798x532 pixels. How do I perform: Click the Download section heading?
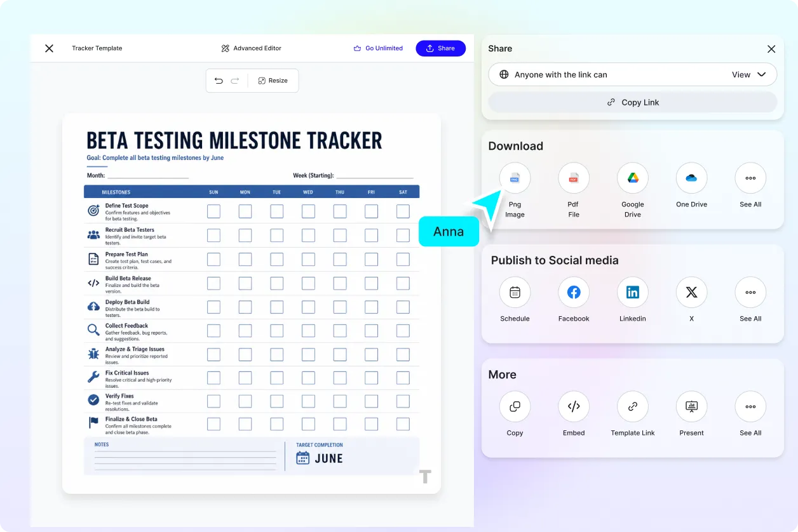516,146
